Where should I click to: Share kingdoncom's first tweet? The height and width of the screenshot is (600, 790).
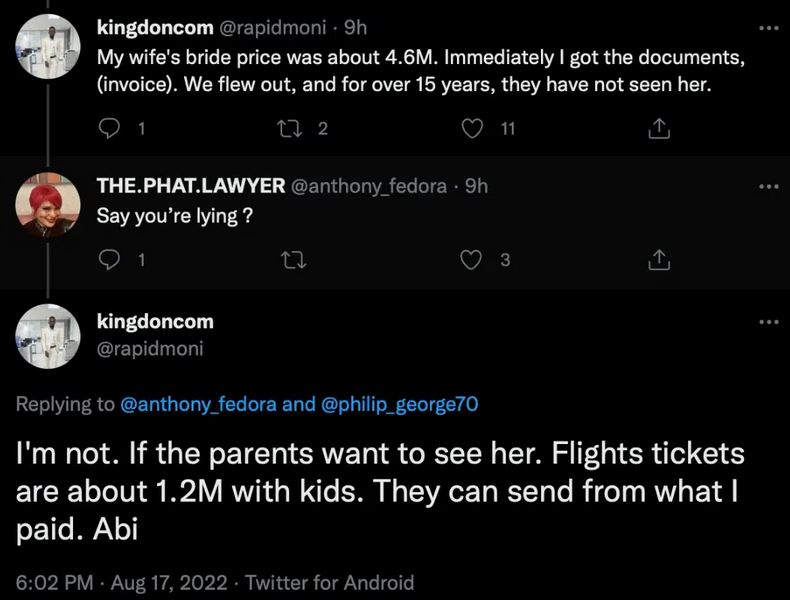[x=658, y=128]
